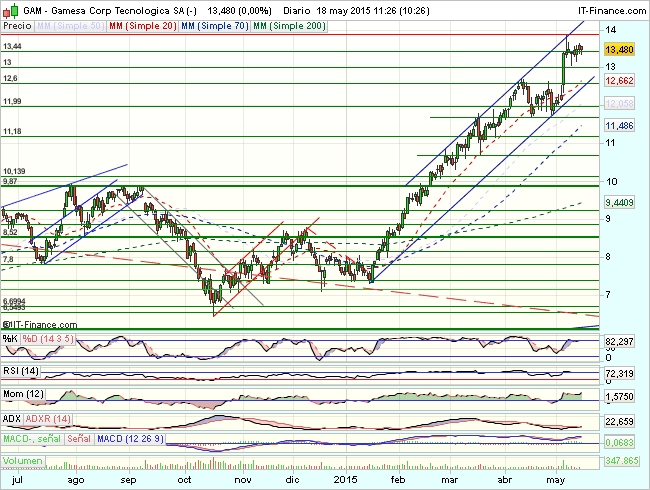Viewport: 650px width, 490px height.
Task: Click the 9,87 level label
Action: [10, 181]
